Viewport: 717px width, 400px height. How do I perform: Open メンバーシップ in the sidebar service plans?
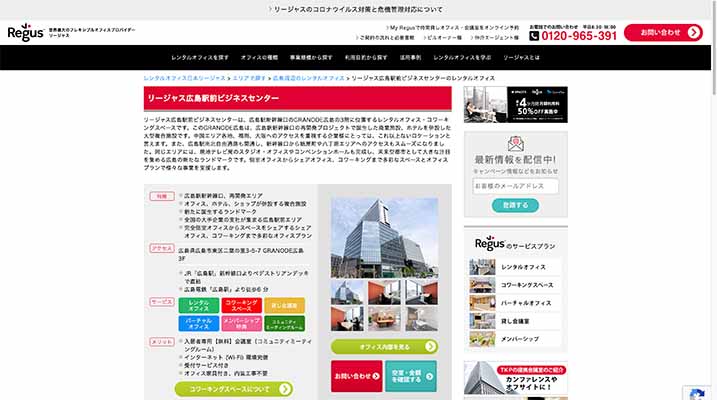point(515,339)
